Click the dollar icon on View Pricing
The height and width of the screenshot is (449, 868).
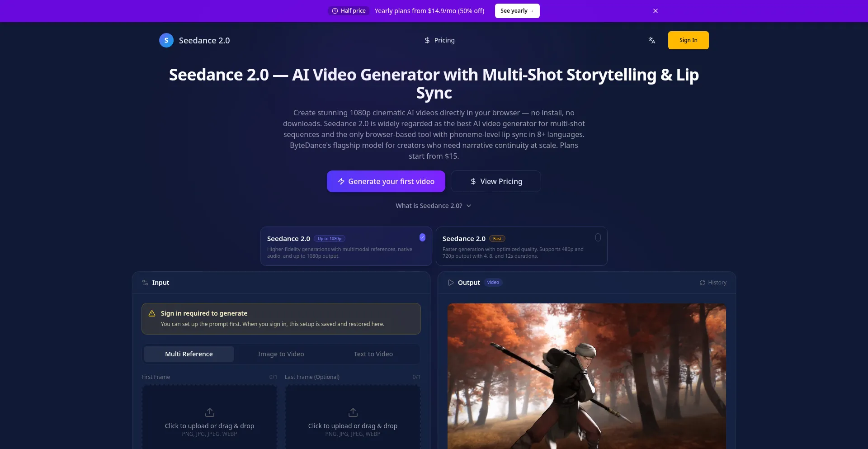coord(473,181)
